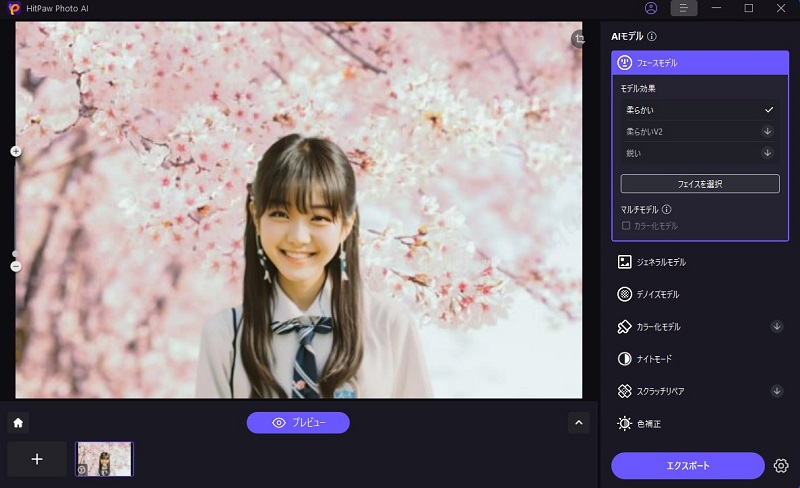Click the フェイスを選択 button
The image size is (800, 488).
click(x=699, y=184)
